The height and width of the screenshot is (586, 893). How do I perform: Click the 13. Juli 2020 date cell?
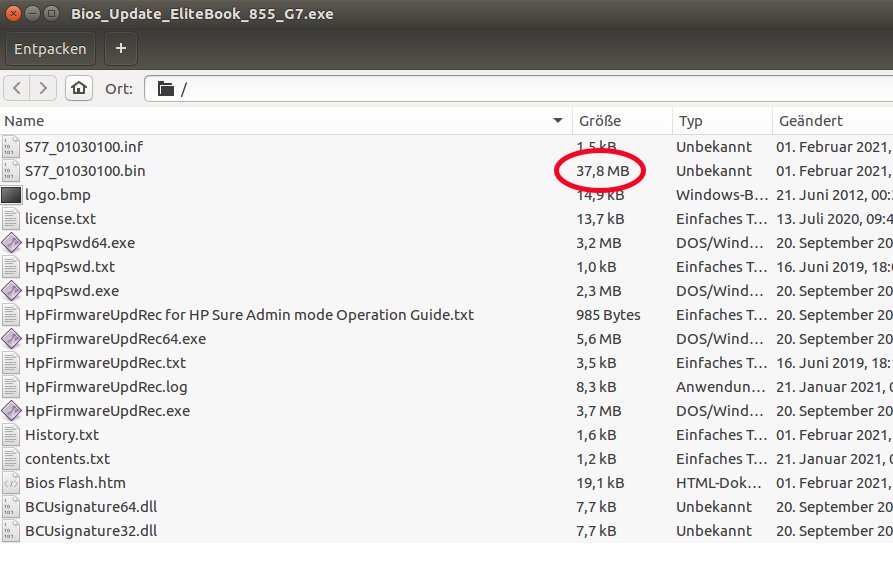pos(834,219)
